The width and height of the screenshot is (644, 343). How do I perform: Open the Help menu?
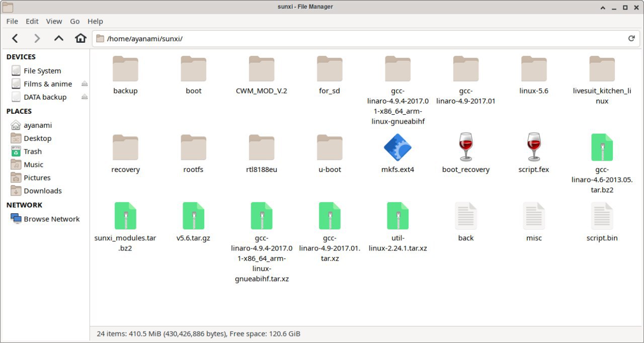coord(95,21)
